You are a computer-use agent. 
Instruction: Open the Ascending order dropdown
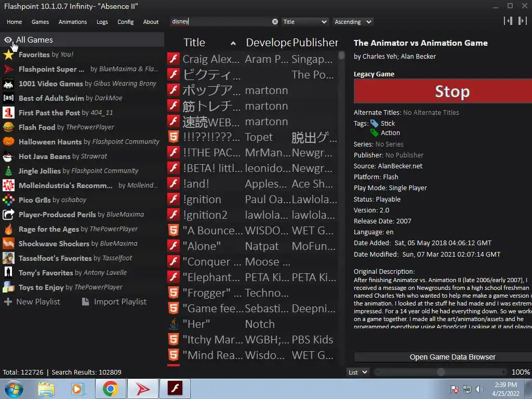(353, 22)
